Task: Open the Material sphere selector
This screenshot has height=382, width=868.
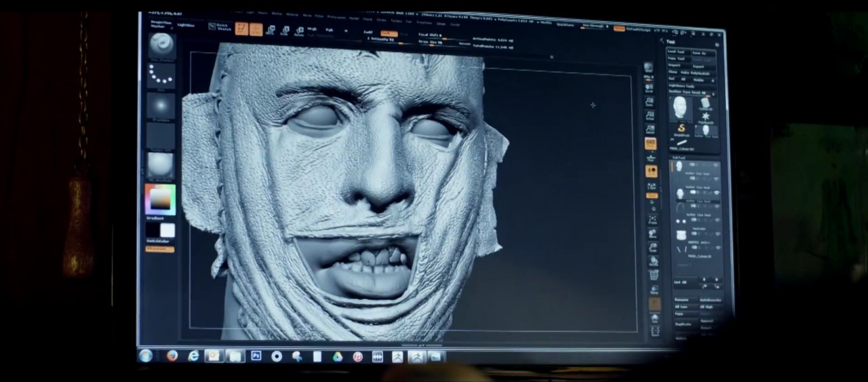Action: (161, 166)
